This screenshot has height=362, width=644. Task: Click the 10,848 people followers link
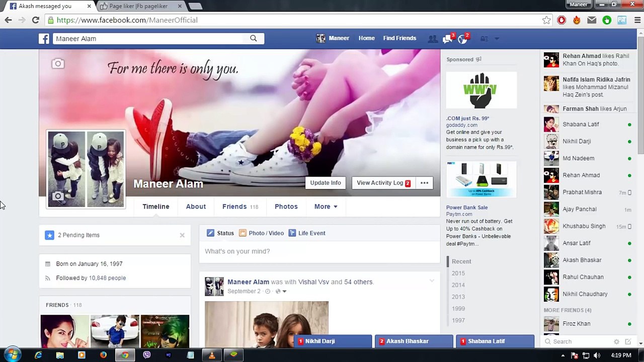[107, 278]
